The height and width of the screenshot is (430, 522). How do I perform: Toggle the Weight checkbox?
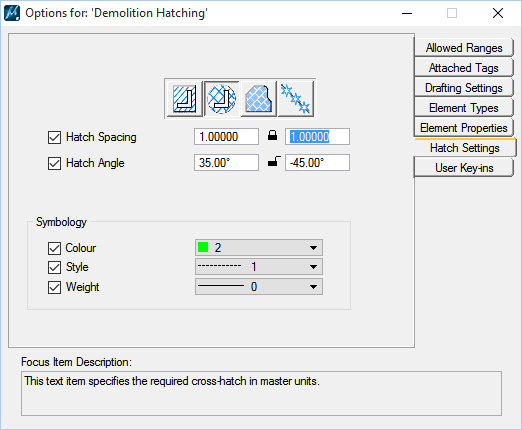click(54, 287)
